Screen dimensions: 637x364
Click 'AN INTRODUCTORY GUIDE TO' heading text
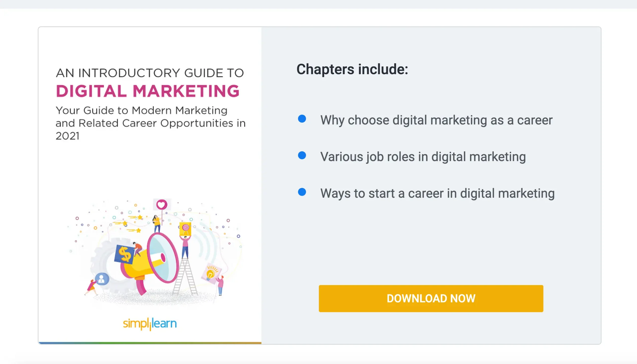tap(150, 73)
